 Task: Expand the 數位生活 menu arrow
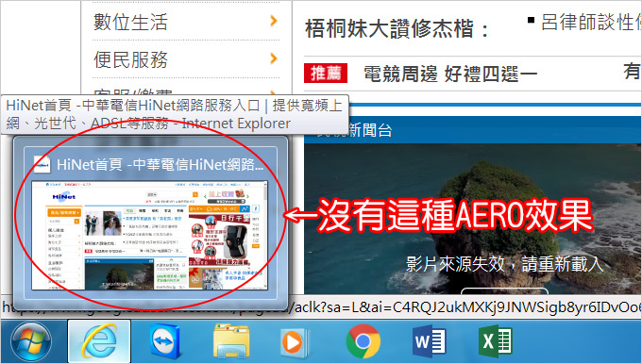point(274,21)
